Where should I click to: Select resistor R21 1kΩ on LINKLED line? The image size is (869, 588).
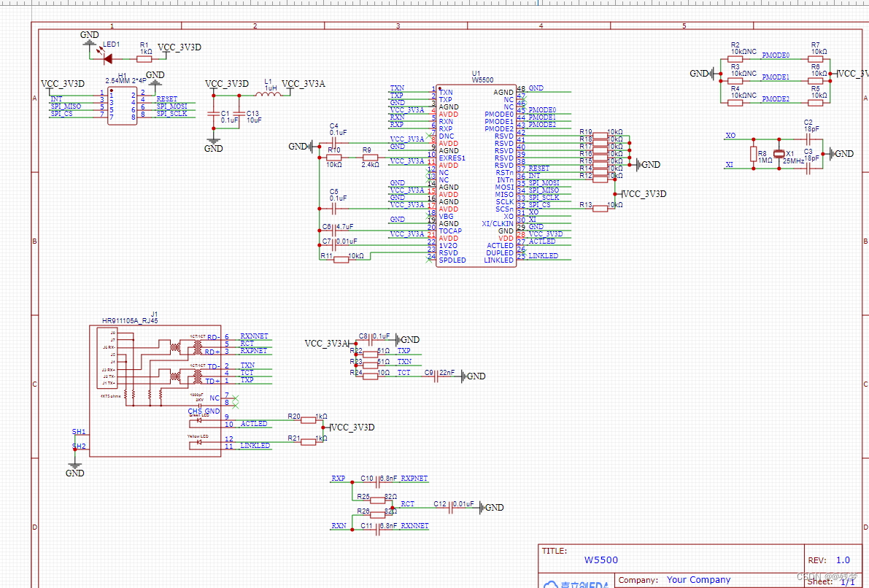click(x=308, y=441)
